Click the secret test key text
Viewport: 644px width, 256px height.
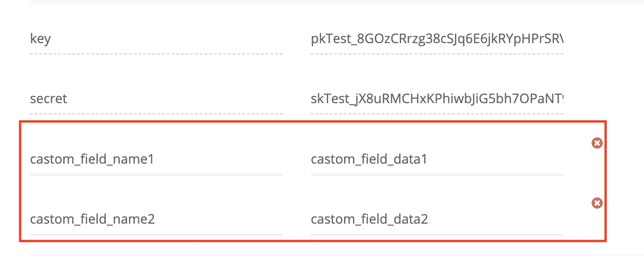(437, 99)
